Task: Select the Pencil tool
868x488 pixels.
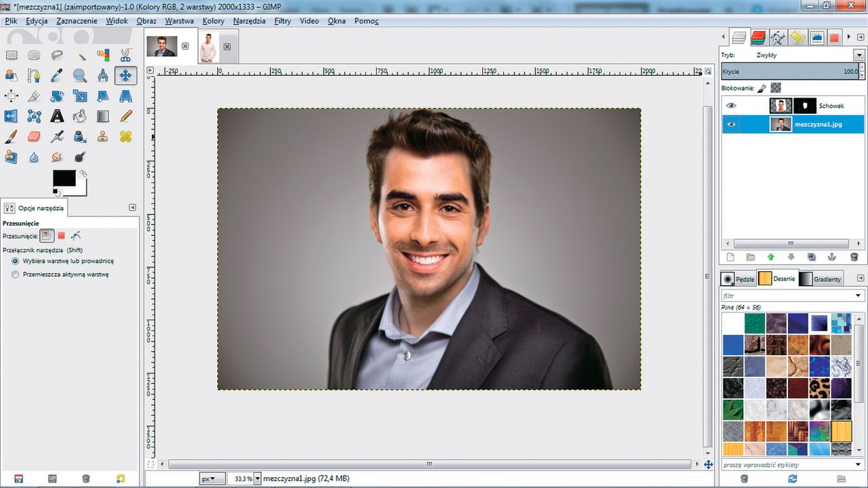Action: pos(125,116)
